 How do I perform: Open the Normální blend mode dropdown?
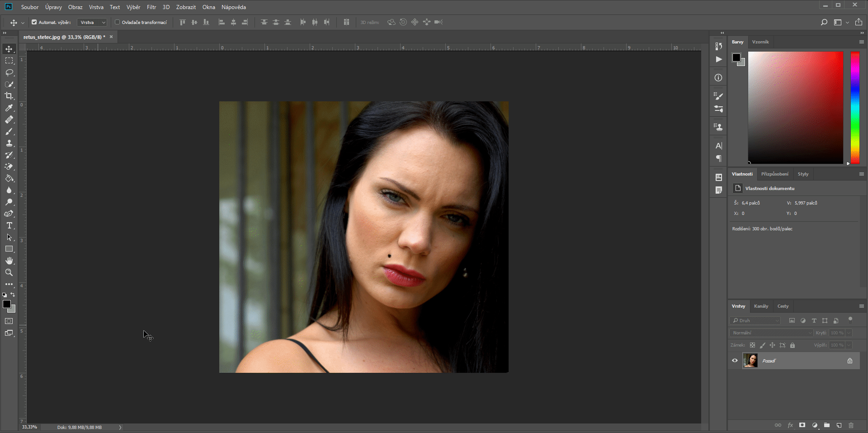[770, 333]
